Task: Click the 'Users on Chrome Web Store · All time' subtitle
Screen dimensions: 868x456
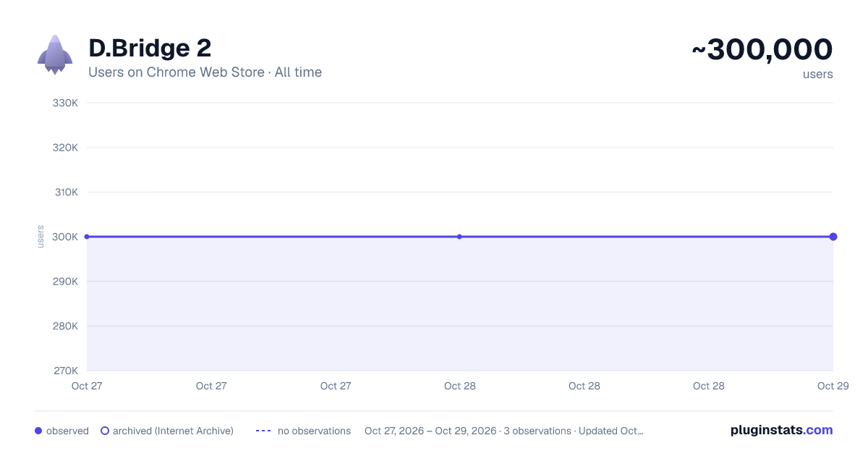Action: [x=205, y=72]
